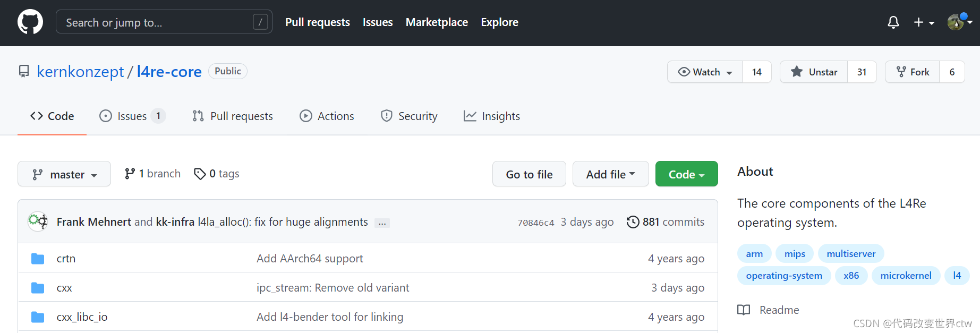The image size is (980, 333).
Task: Click the tags icon
Action: (x=200, y=174)
